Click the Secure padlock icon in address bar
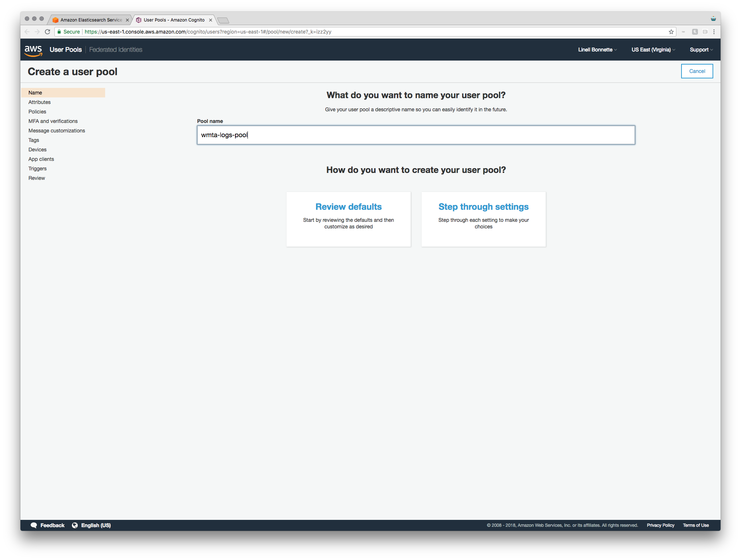741x560 pixels. [59, 32]
